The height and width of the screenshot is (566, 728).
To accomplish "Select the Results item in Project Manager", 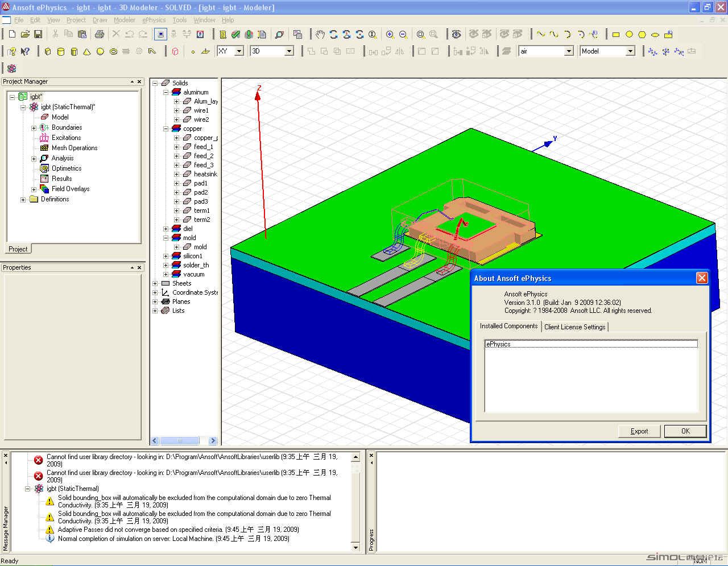I will [x=61, y=179].
